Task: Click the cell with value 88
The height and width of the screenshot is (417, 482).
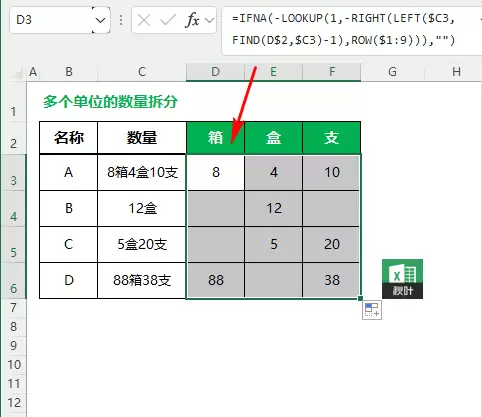Action: pyautogui.click(x=215, y=280)
